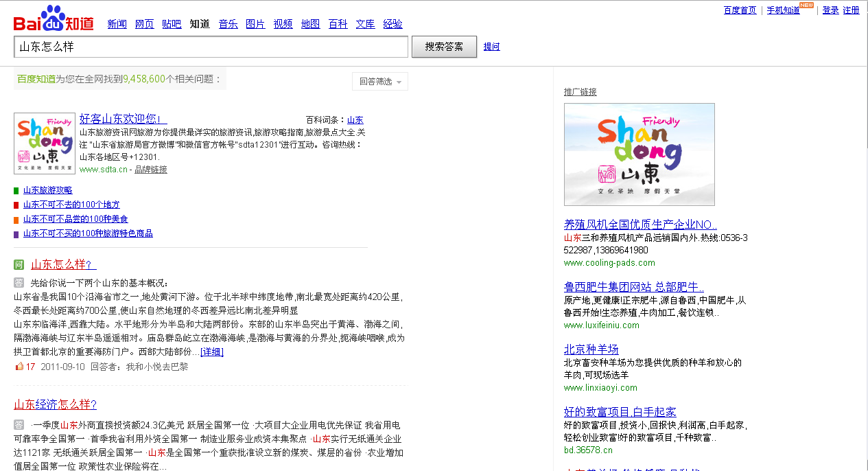Switch to the 地图 tab
868x471 pixels.
tap(310, 24)
